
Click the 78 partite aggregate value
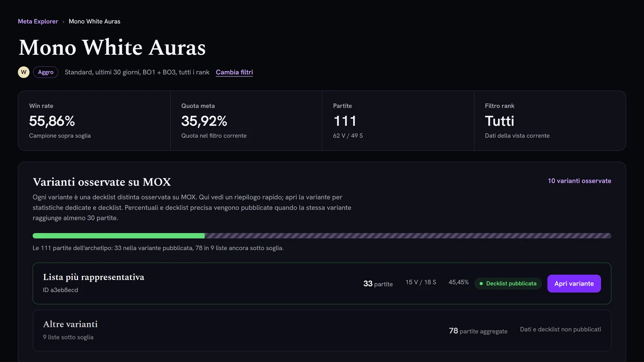click(x=478, y=331)
